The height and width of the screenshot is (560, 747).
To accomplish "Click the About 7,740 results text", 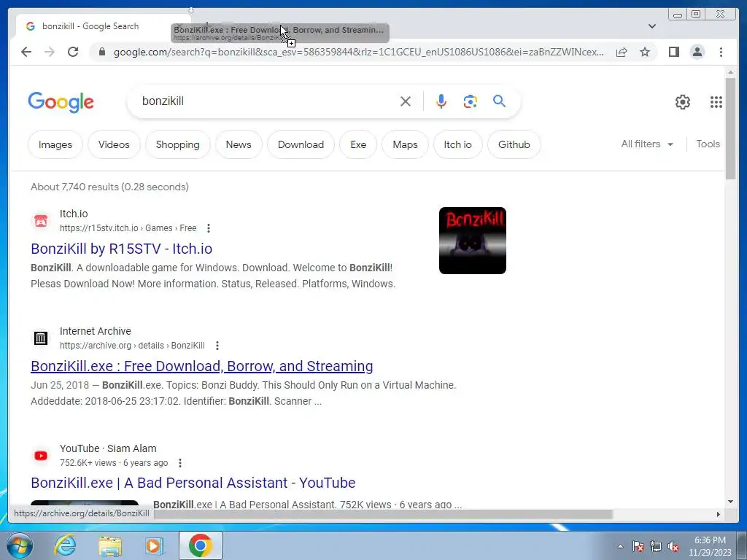I will pyautogui.click(x=109, y=187).
